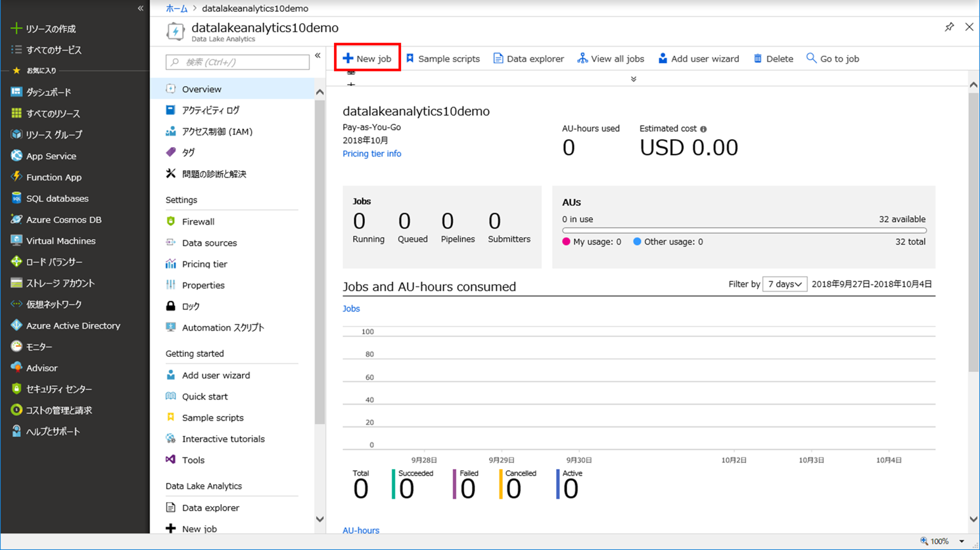This screenshot has width=980, height=550.
Task: Click Automation スクリプト icon
Action: tap(171, 327)
